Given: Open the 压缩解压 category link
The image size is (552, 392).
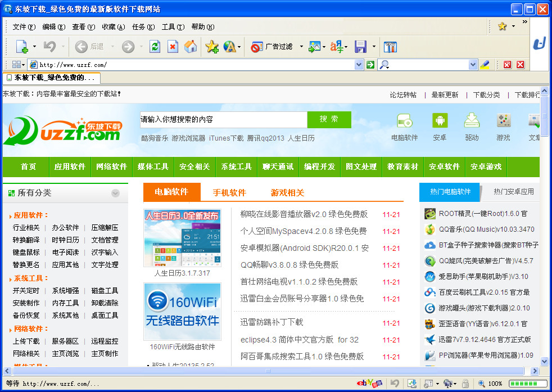Looking at the screenshot, I should [105, 228].
